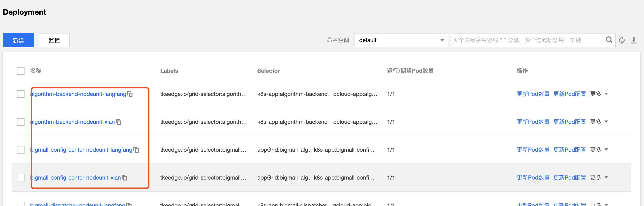Click 更新Pod数量 for algorithm-backend-nodeunit-xian

point(533,122)
